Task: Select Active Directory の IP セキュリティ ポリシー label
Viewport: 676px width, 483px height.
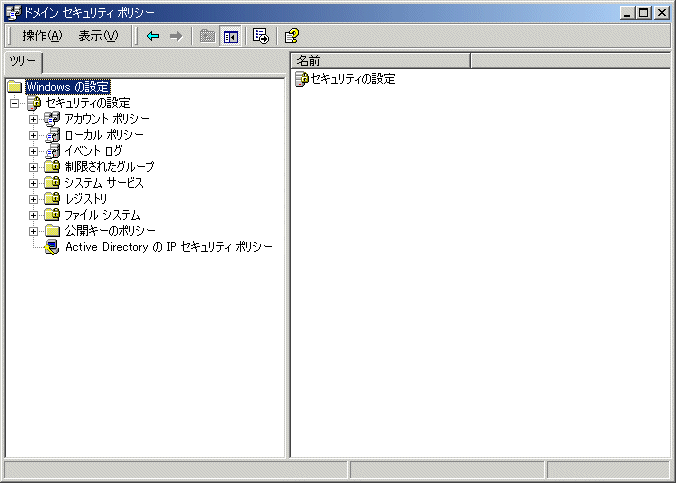Action: coord(169,247)
